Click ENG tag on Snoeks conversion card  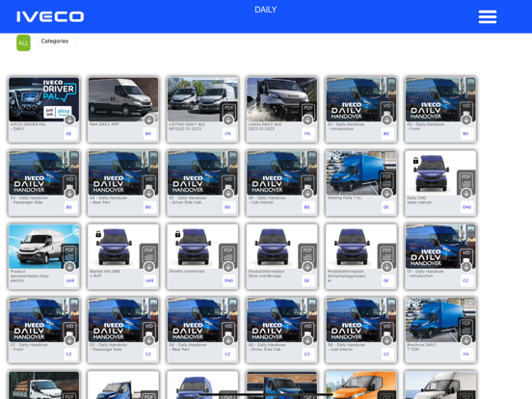tap(229, 280)
